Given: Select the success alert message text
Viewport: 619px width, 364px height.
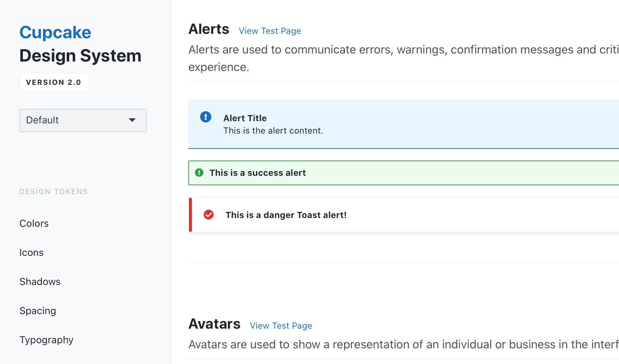Looking at the screenshot, I should coord(257,173).
